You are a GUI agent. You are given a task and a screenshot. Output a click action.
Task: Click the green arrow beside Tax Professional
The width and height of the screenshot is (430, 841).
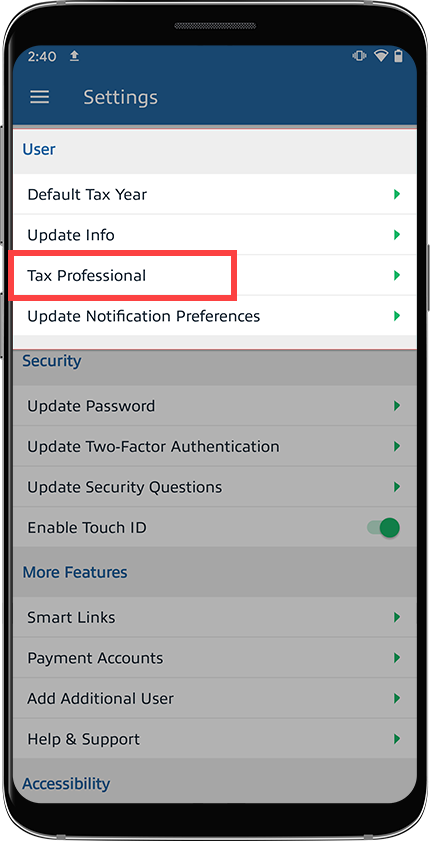(397, 275)
